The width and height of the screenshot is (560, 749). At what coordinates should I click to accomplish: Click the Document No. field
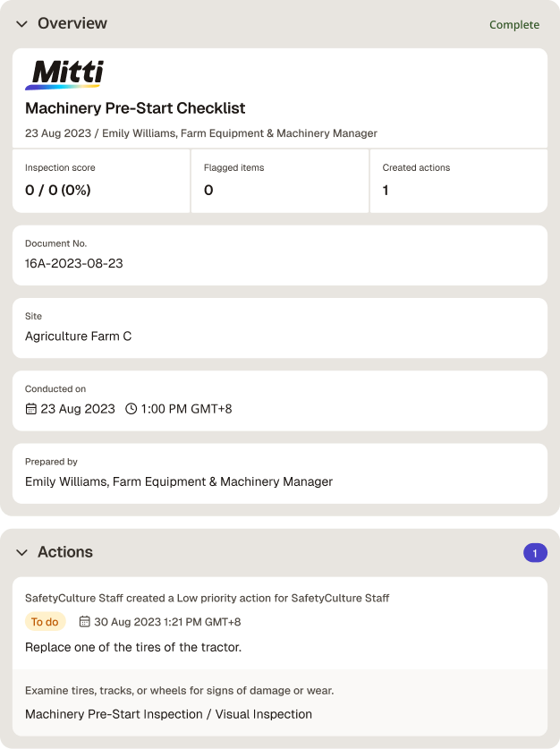tap(280, 256)
